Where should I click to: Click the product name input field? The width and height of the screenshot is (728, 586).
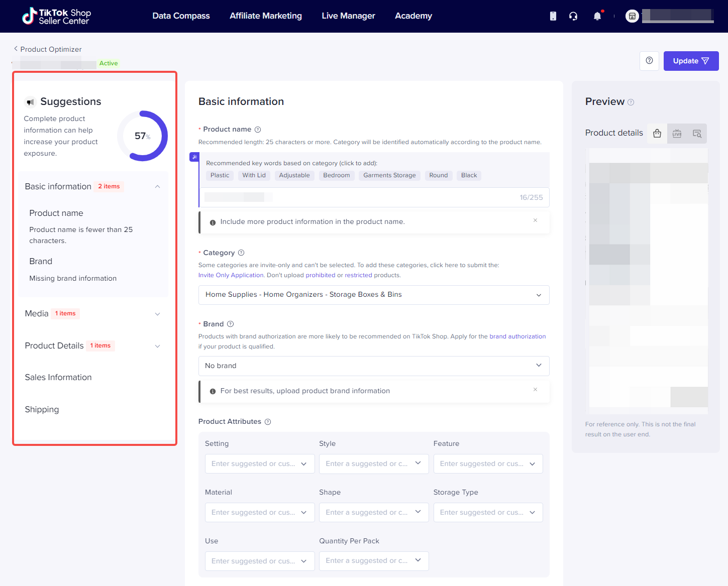point(374,197)
